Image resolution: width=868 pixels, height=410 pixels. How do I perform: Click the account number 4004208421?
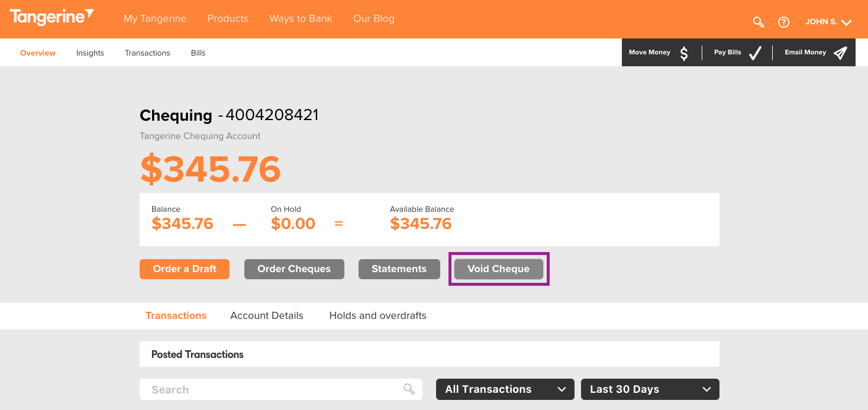(x=272, y=115)
